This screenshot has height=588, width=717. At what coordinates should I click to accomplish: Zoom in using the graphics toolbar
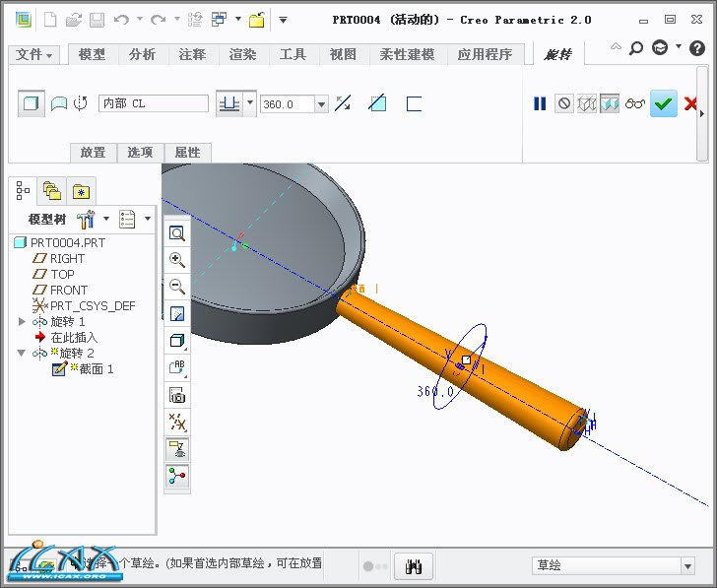(177, 260)
